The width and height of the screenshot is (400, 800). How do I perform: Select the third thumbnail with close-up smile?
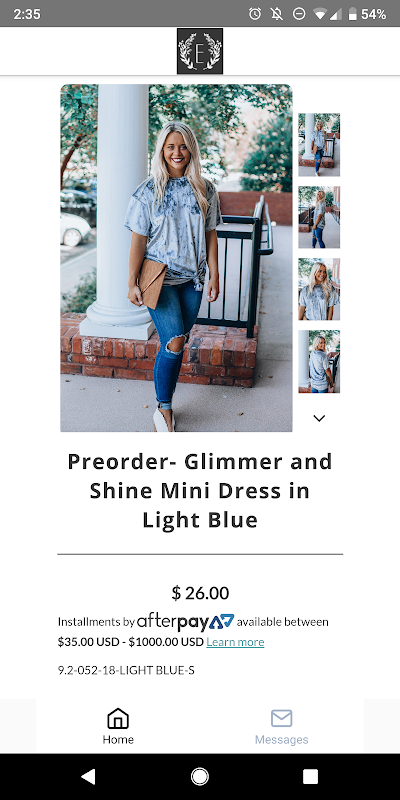coord(319,289)
